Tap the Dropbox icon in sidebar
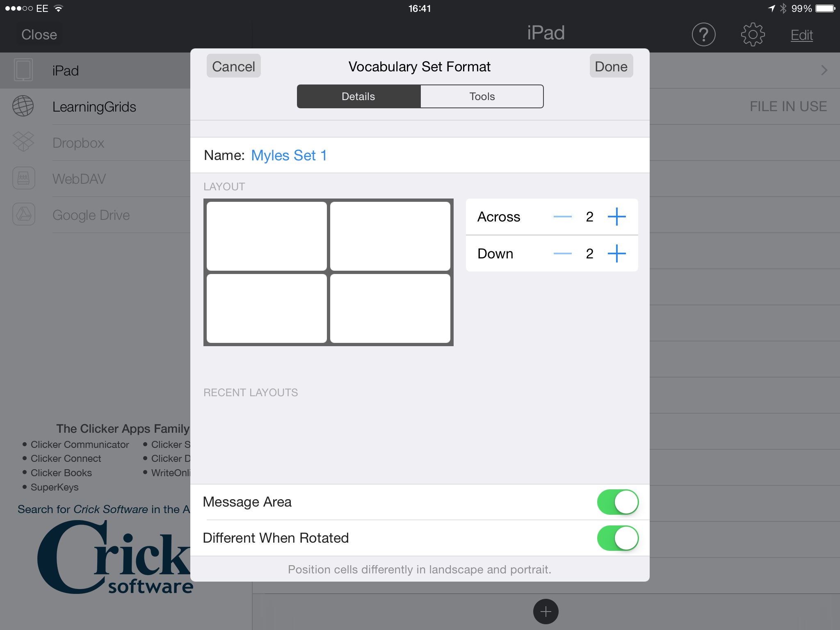 (23, 142)
